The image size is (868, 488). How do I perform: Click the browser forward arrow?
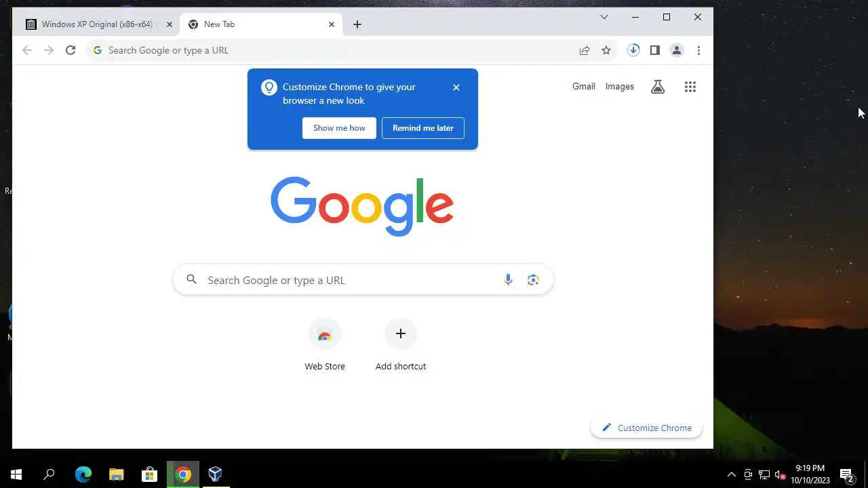(x=49, y=50)
